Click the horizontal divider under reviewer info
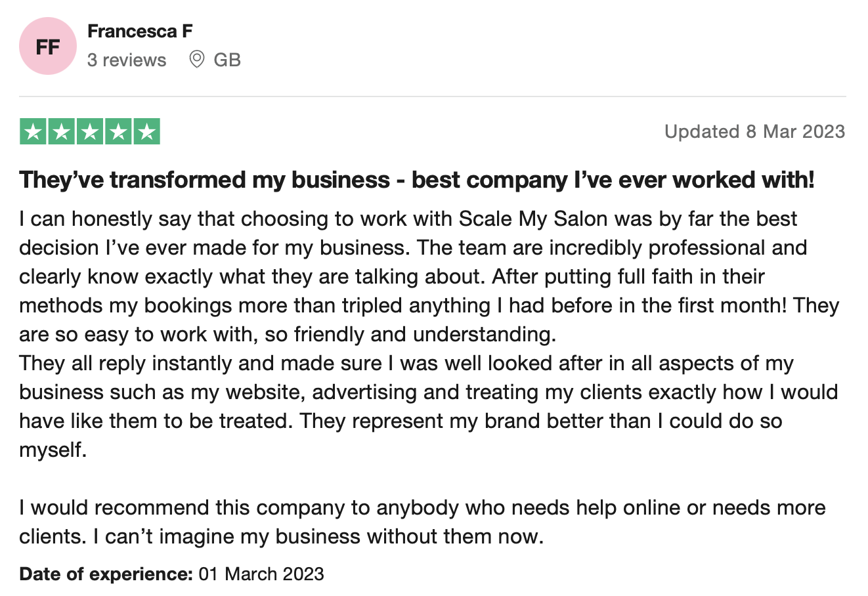The height and width of the screenshot is (596, 868). point(433,96)
